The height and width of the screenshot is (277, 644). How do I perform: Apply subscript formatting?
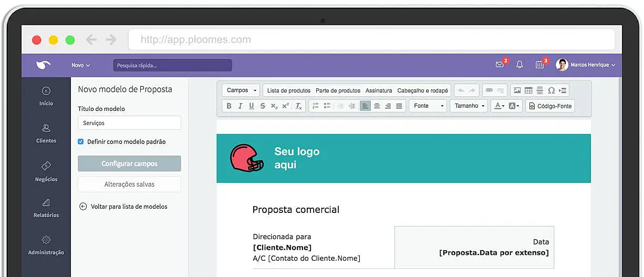[x=274, y=106]
